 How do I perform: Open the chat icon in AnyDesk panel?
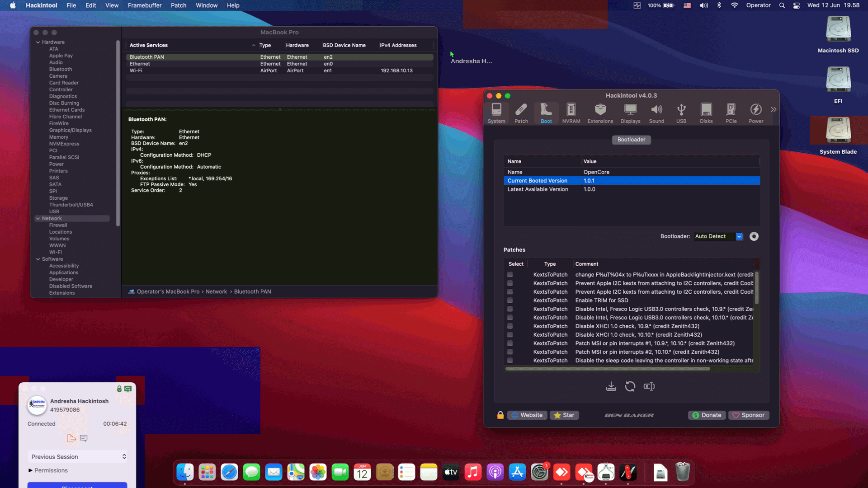tap(84, 438)
